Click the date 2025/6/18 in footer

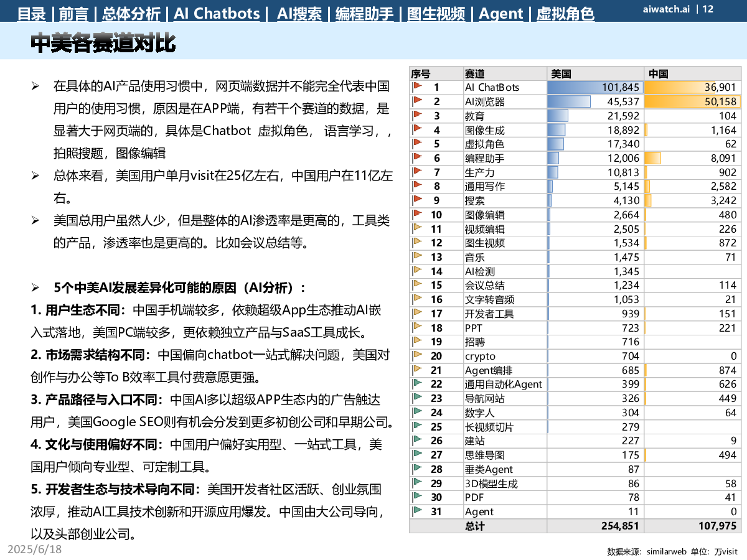click(x=35, y=549)
